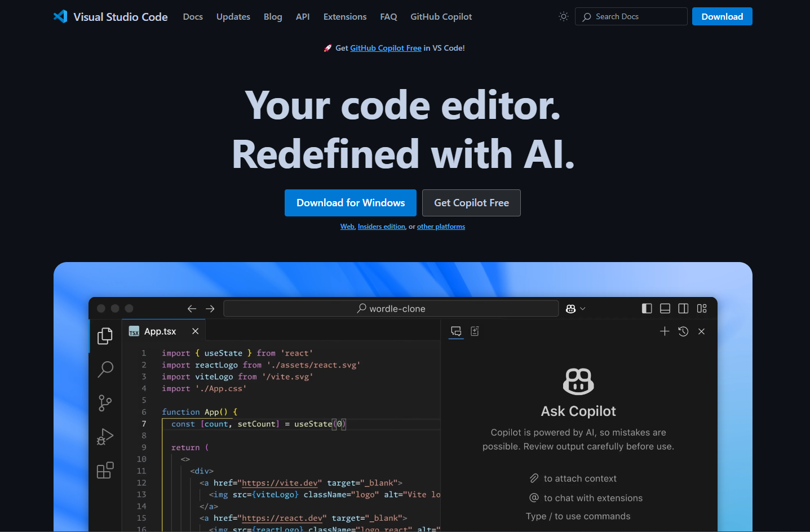Click Download for Windows button
Viewport: 810px width, 532px height.
pyautogui.click(x=351, y=203)
